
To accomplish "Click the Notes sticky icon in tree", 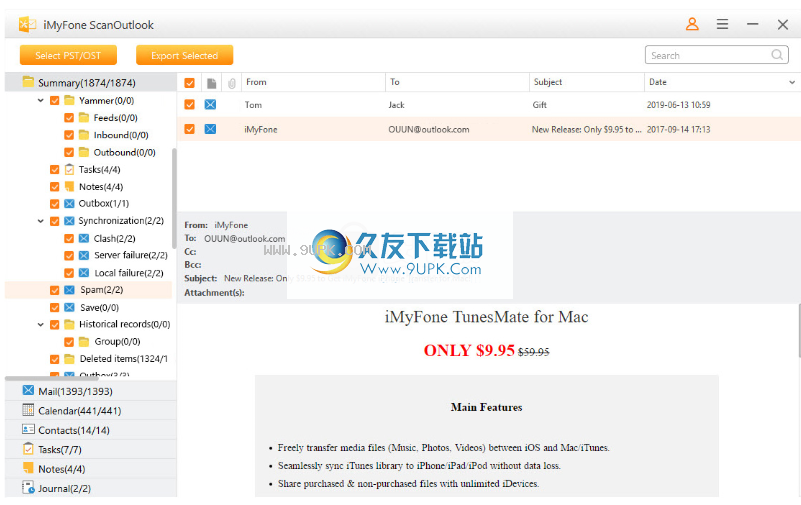I will coord(69,186).
